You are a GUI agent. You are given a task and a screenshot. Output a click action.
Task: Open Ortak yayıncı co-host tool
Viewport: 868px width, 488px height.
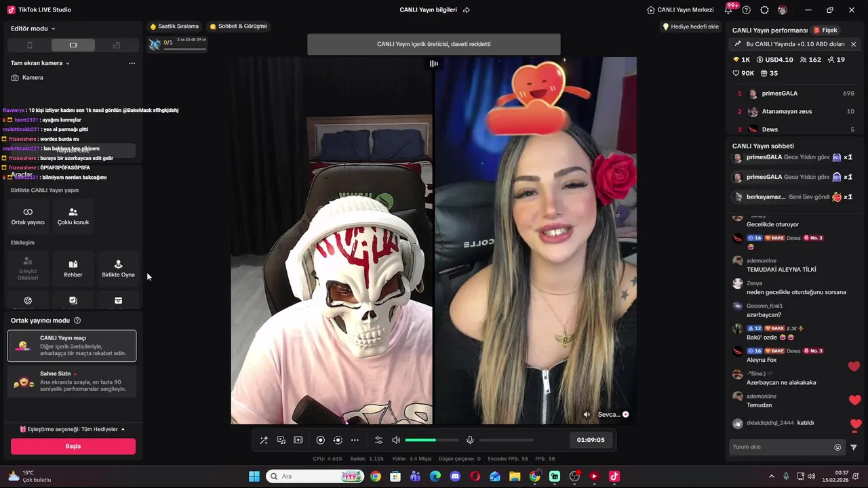tap(28, 216)
